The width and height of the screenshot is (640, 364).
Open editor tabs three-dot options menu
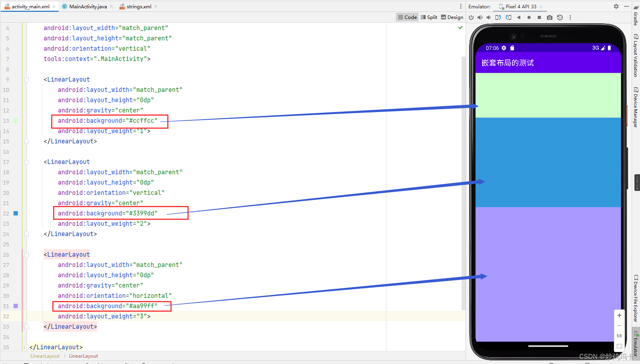(460, 6)
